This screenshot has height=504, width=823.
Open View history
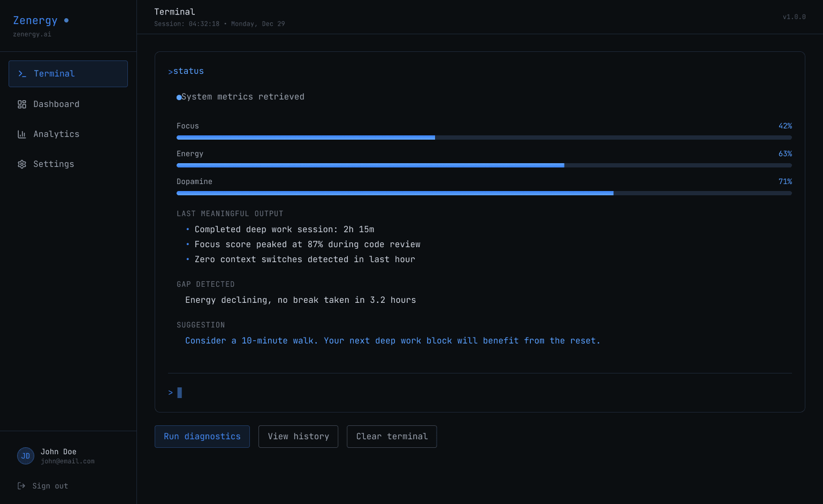298,437
